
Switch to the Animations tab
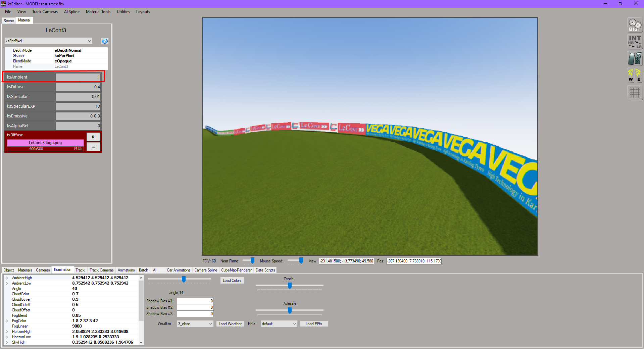coord(126,270)
